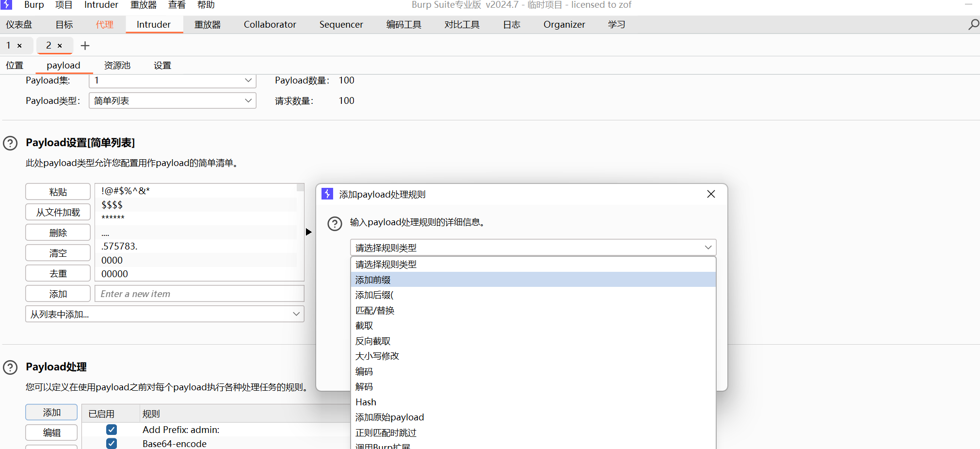The height and width of the screenshot is (449, 980).
Task: Collapse the 请选择规则类型 combo box
Action: click(533, 248)
